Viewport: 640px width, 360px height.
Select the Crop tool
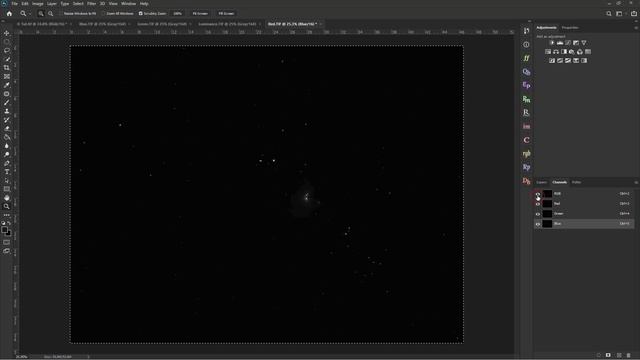click(x=7, y=68)
